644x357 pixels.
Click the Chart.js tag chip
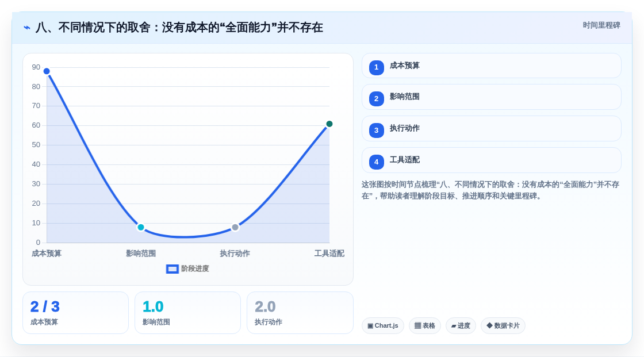(x=383, y=326)
